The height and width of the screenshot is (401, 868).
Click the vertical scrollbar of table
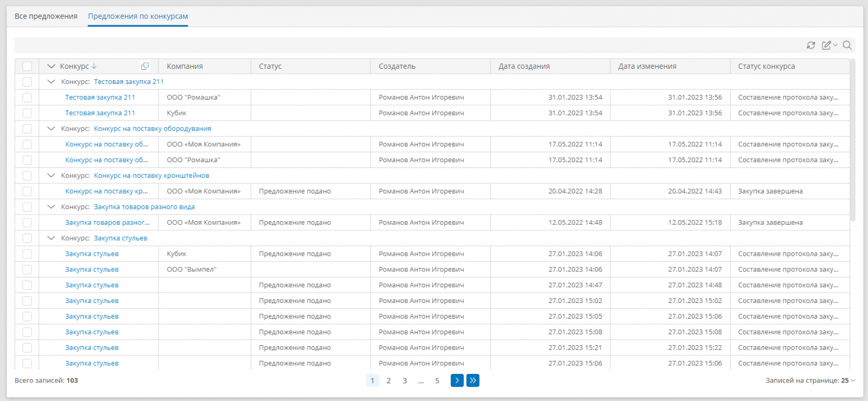point(852,141)
